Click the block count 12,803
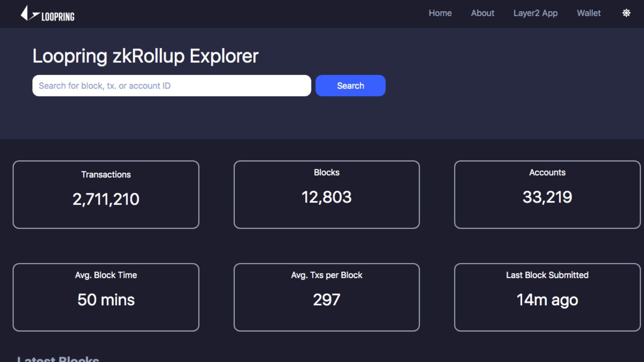This screenshot has height=362, width=644. tap(326, 197)
